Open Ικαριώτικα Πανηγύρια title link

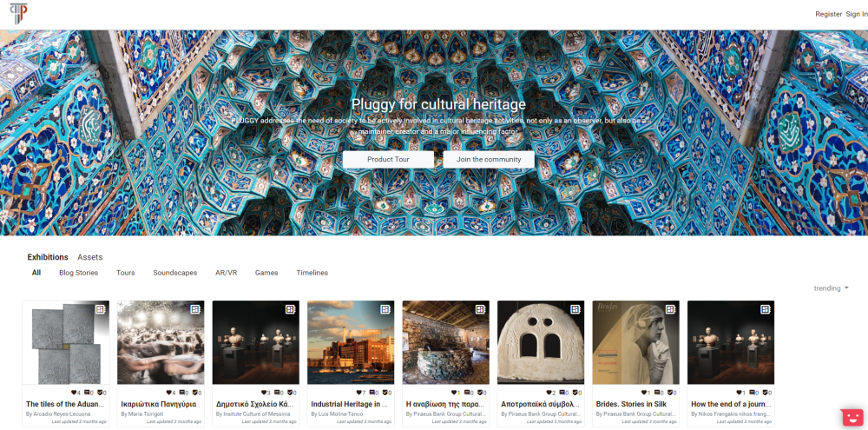(x=158, y=404)
